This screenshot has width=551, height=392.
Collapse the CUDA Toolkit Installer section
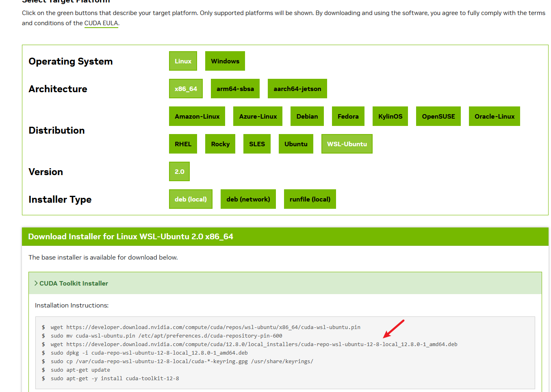73,283
